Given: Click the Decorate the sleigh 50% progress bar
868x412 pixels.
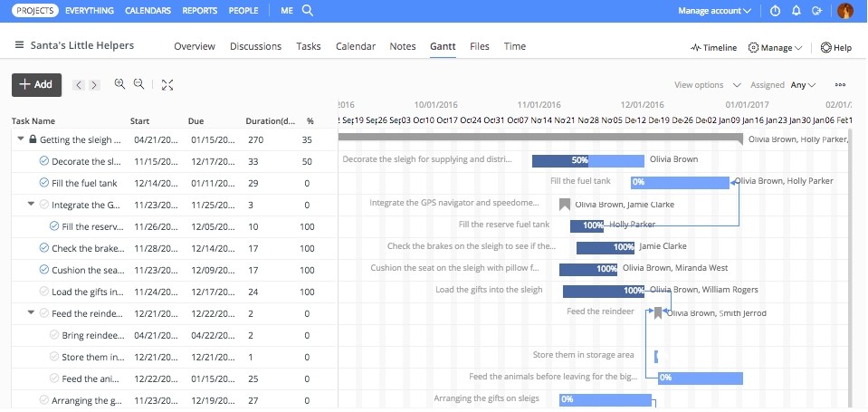Looking at the screenshot, I should point(588,160).
